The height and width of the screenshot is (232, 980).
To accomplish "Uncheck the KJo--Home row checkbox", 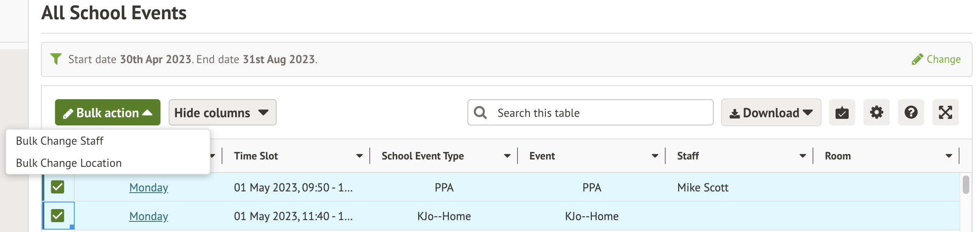I will (x=57, y=216).
